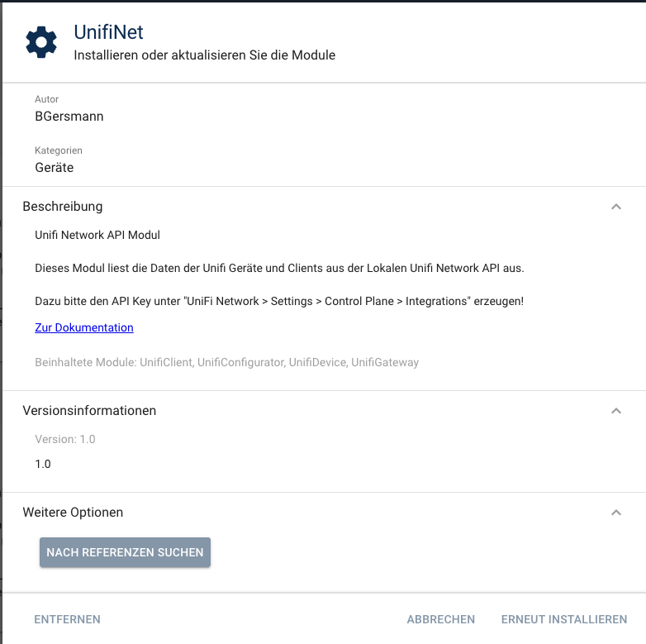
Task: Collapse the Weitere Optionen section using its chevron
Action: pyautogui.click(x=615, y=513)
